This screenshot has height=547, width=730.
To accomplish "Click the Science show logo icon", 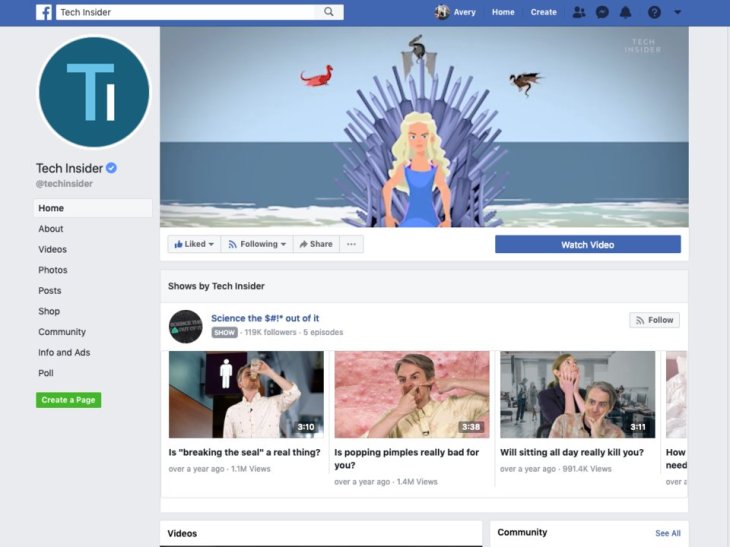I will pyautogui.click(x=185, y=326).
